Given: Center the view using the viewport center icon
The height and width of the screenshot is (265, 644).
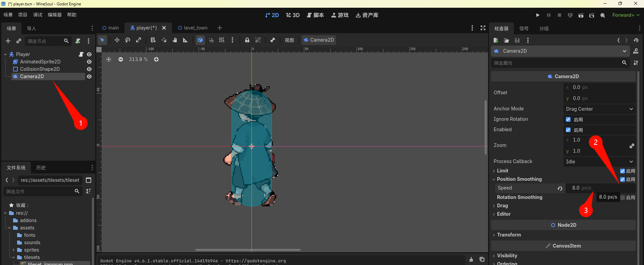Looking at the screenshot, I should pos(109,59).
